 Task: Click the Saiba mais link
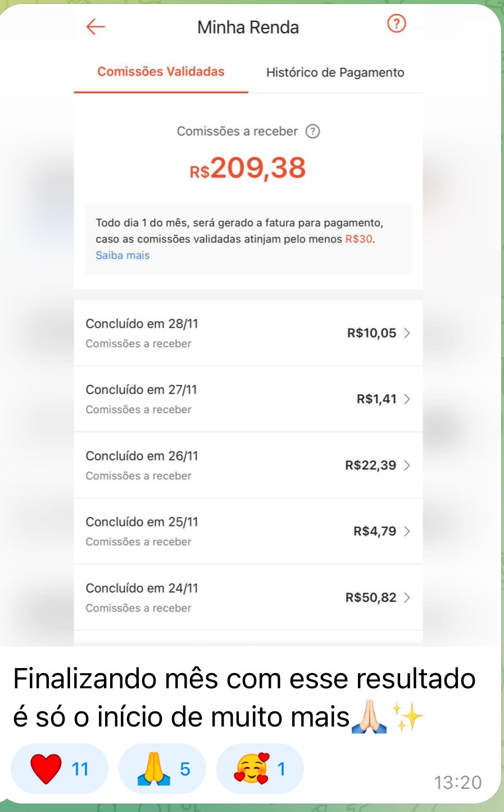[x=122, y=255]
